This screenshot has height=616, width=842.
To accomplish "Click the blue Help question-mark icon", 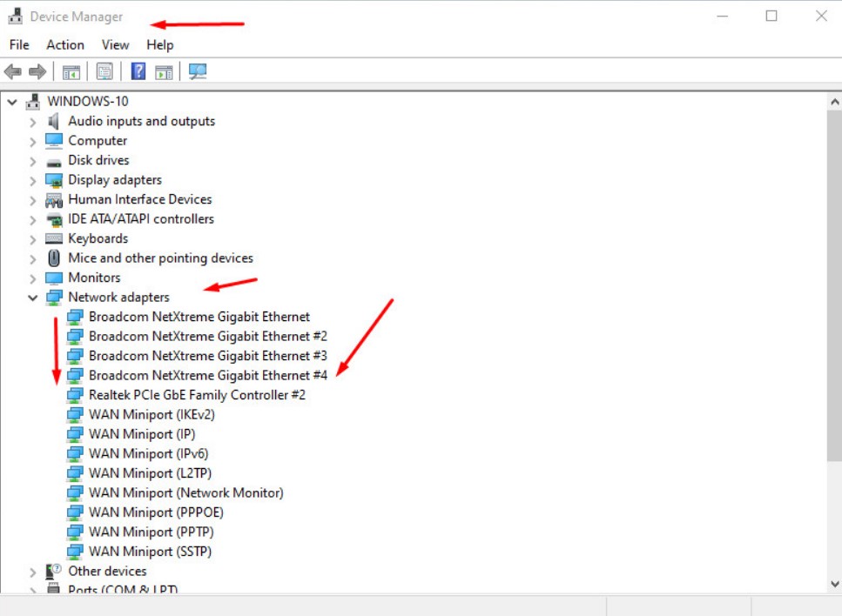I will [x=138, y=70].
